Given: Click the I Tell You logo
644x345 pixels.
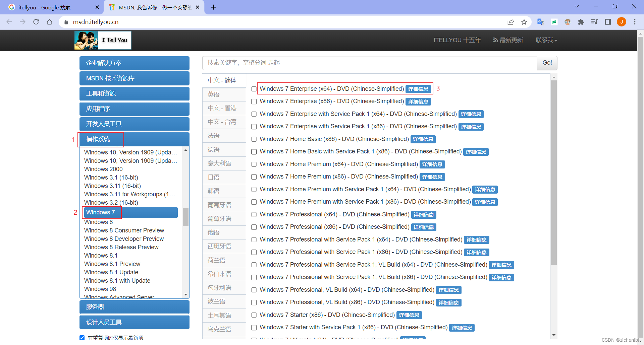Looking at the screenshot, I should [x=103, y=40].
